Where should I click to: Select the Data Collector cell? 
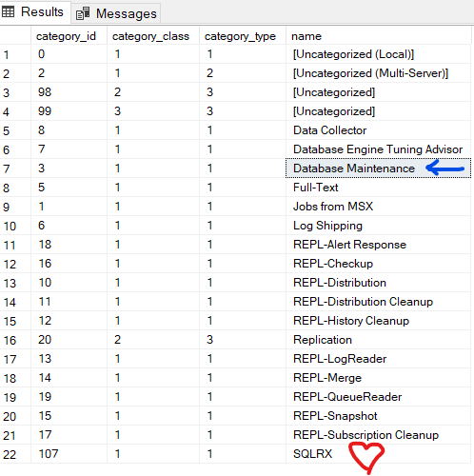379,130
